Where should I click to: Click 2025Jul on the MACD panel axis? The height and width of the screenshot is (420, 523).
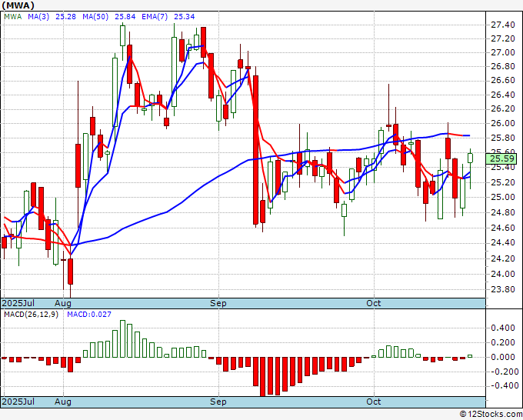[x=18, y=402]
